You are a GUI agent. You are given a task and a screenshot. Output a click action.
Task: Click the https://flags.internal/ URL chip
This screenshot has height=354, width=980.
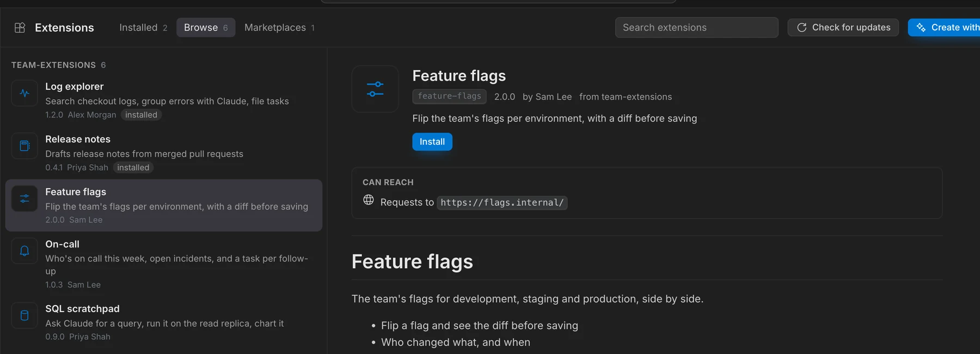[x=502, y=203]
